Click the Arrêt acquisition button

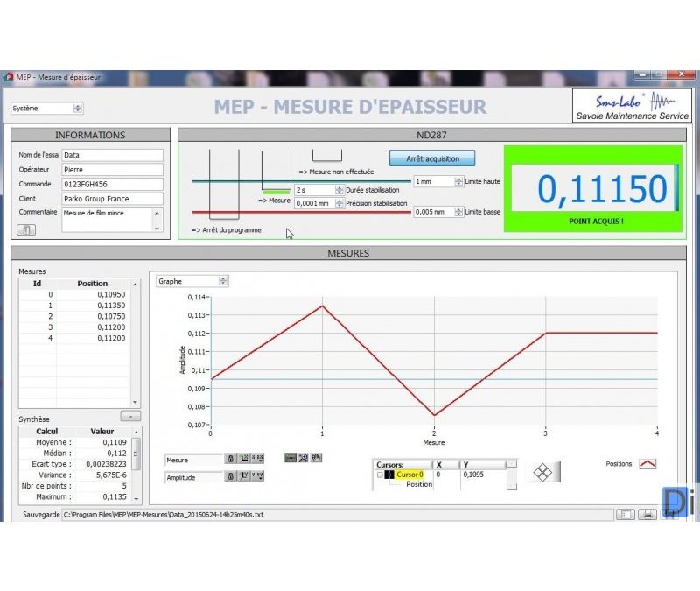click(431, 158)
